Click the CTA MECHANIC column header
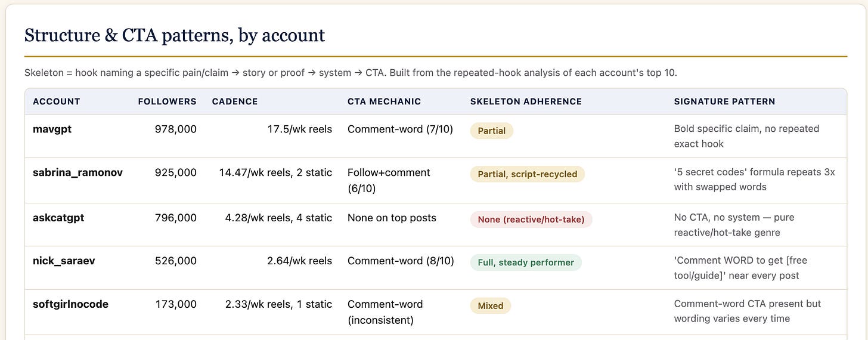 coord(384,101)
